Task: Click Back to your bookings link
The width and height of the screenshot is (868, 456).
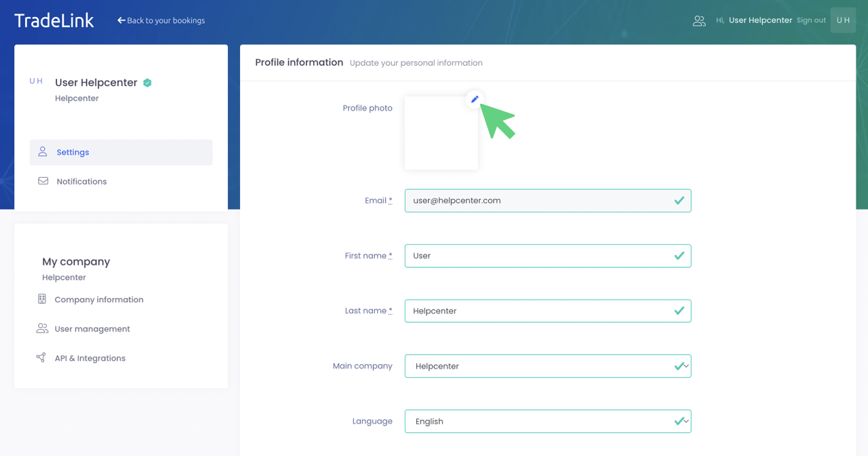Action: tap(161, 20)
